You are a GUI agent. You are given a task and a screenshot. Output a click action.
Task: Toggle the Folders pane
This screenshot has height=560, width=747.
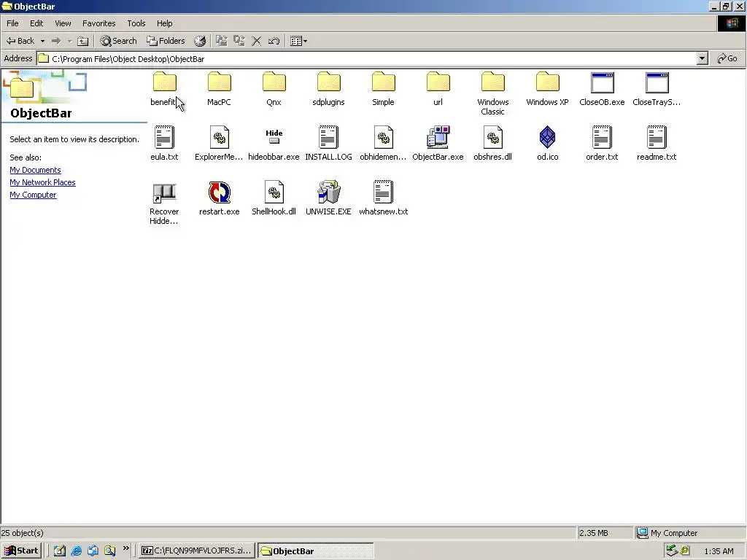tap(166, 41)
